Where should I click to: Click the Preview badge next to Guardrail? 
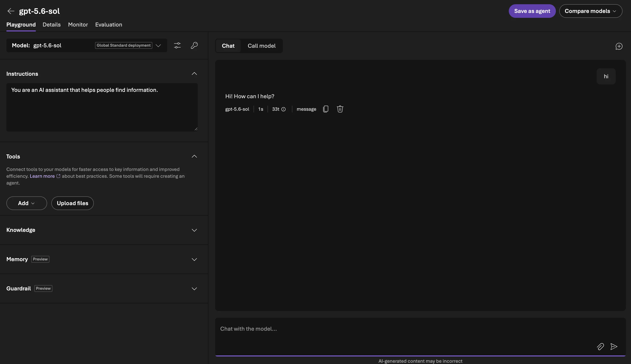[x=43, y=288]
